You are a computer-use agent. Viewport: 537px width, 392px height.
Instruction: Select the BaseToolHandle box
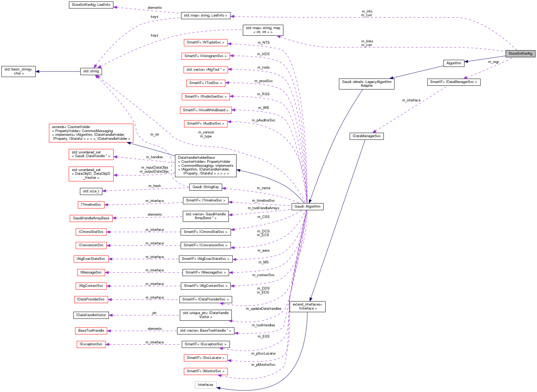[x=91, y=331]
